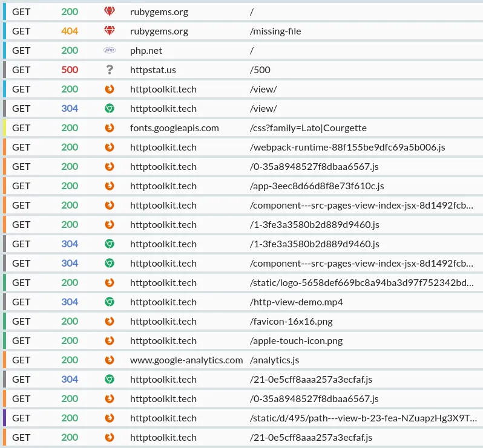Click the yellow category marker on the fonts.googleapis.com row

click(x=4, y=128)
